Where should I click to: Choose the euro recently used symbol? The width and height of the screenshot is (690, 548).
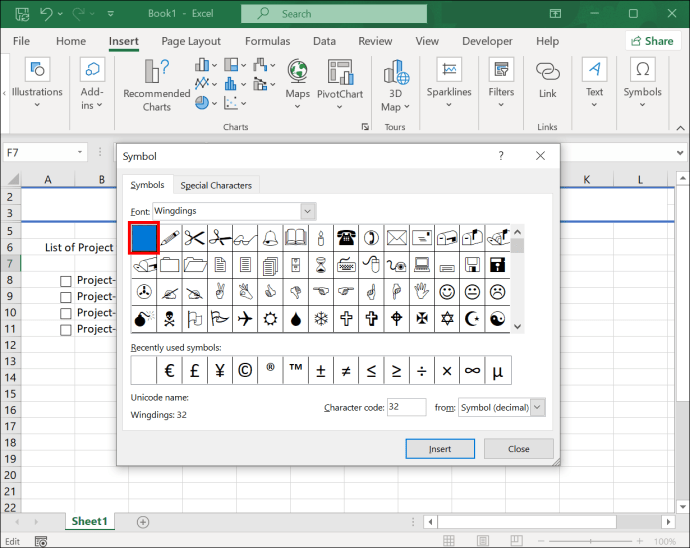click(x=169, y=371)
